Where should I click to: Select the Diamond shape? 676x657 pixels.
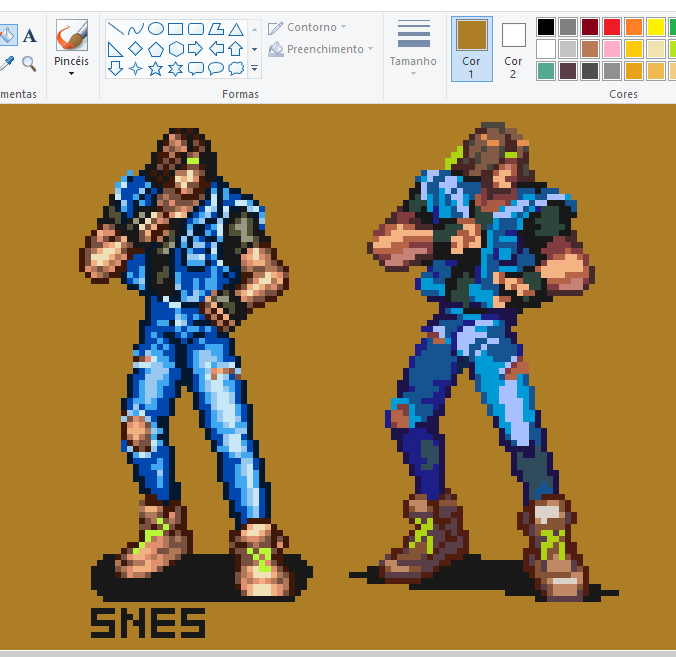135,49
